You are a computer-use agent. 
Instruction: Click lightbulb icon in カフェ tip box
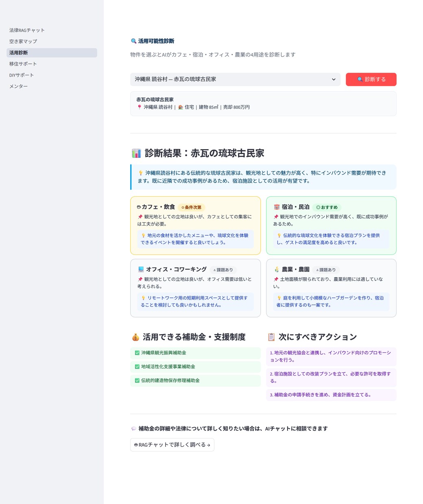click(143, 235)
